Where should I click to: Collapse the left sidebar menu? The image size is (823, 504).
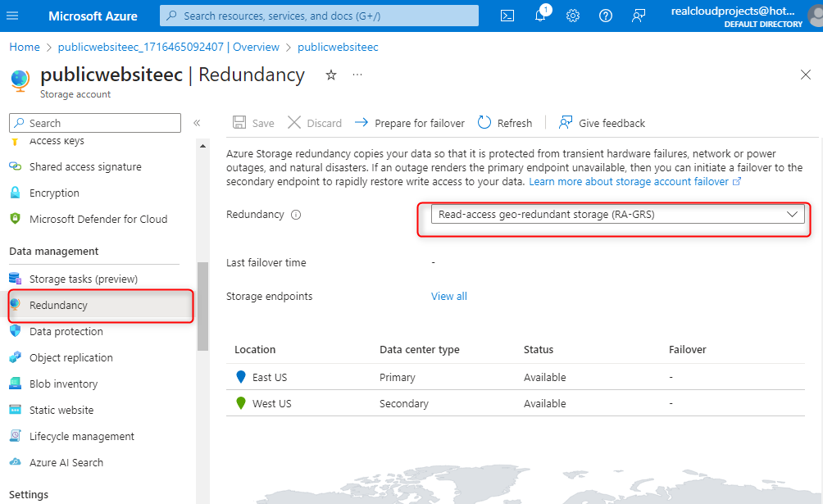click(197, 123)
